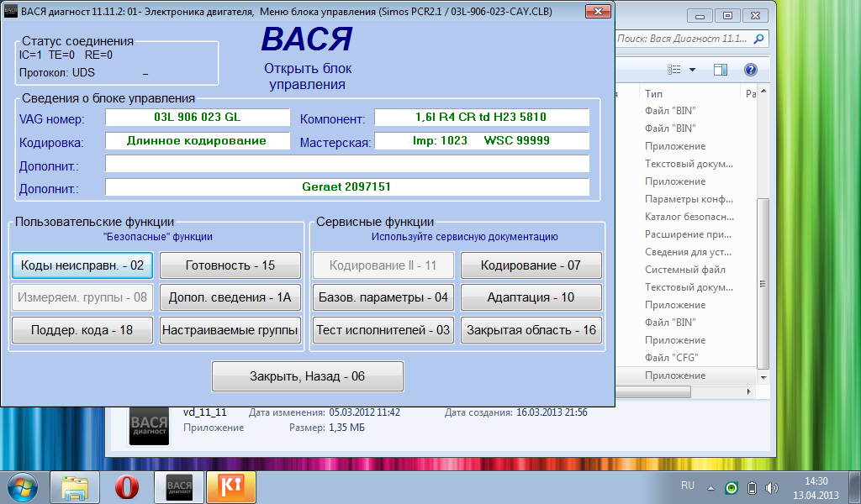This screenshot has width=861, height=504.
Task: Open the Windows Start menu
Action: [22, 487]
